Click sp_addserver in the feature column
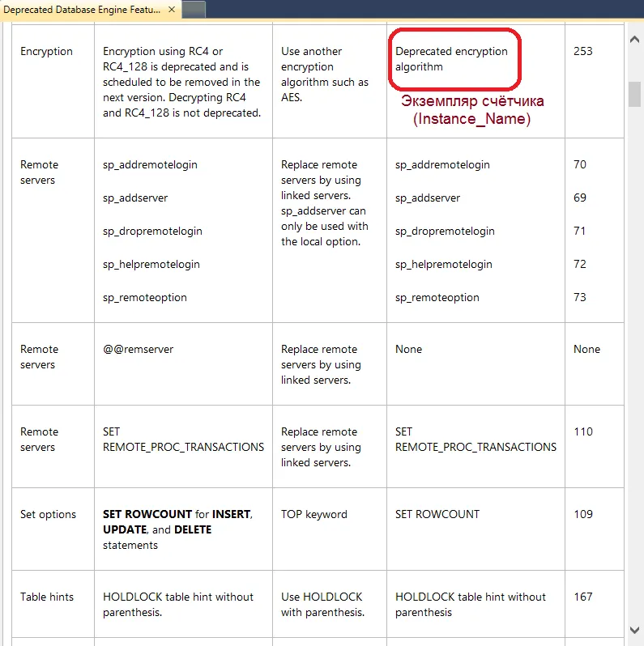Image resolution: width=644 pixels, height=646 pixels. pyautogui.click(x=135, y=198)
